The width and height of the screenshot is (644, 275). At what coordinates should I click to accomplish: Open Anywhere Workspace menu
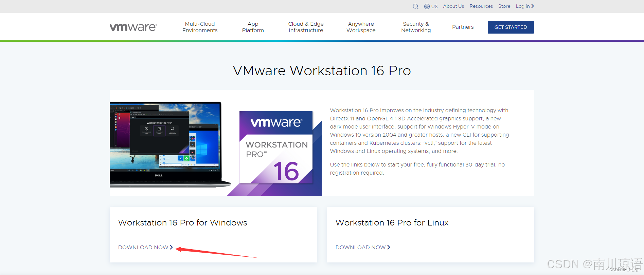tap(361, 27)
